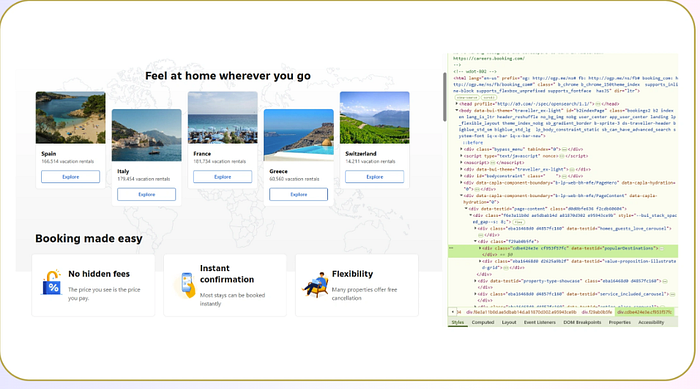Click the flex badge in DOM tree
Viewport: 700px width, 389px height.
pyautogui.click(x=518, y=222)
